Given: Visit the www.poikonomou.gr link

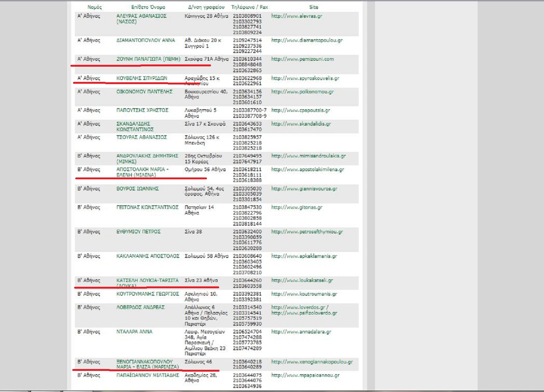Looking at the screenshot, I should click(302, 92).
